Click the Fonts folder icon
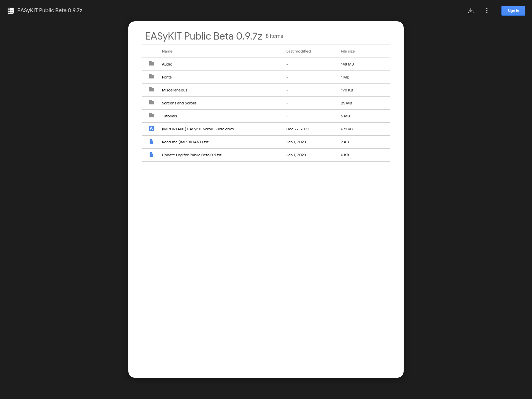 click(152, 76)
